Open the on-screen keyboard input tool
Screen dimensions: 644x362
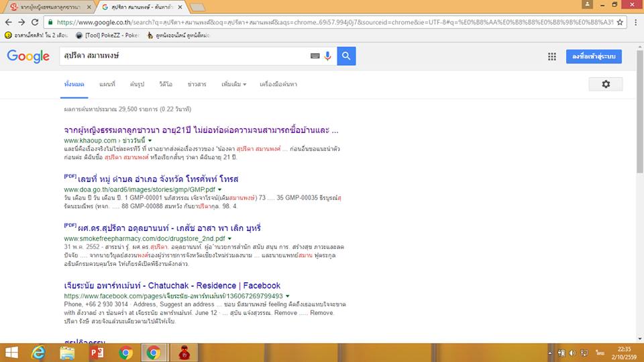315,56
